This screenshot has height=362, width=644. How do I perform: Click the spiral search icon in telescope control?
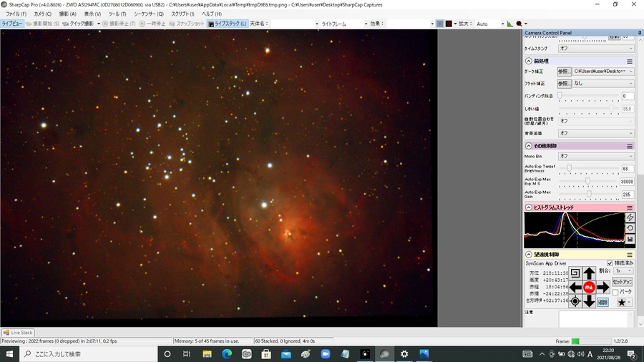575,273
